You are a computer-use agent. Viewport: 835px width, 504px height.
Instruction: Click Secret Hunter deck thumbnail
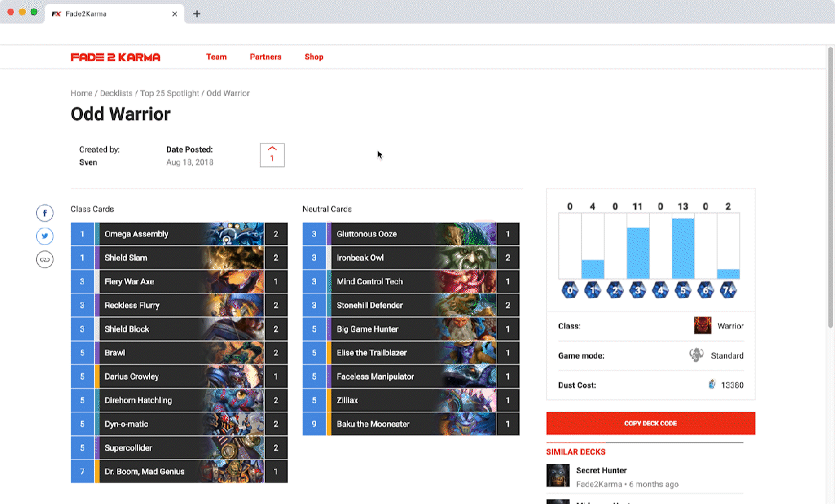pos(558,475)
